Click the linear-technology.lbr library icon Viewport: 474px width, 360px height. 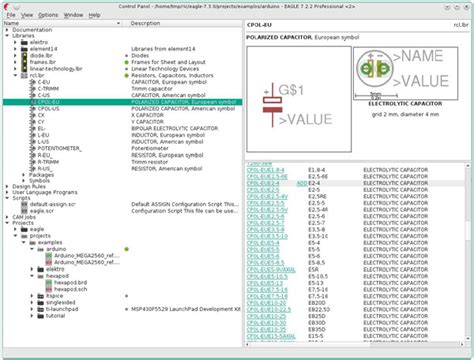[x=24, y=69]
